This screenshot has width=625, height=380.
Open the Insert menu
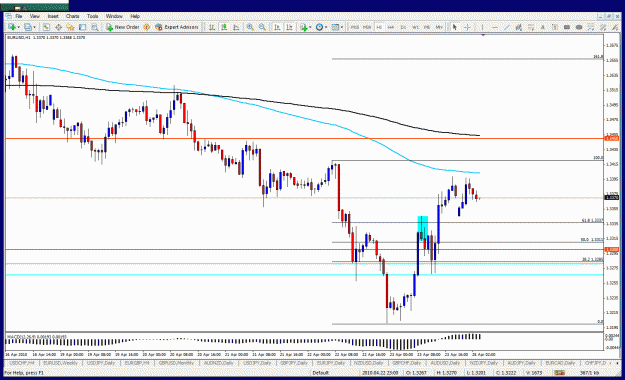(53, 16)
